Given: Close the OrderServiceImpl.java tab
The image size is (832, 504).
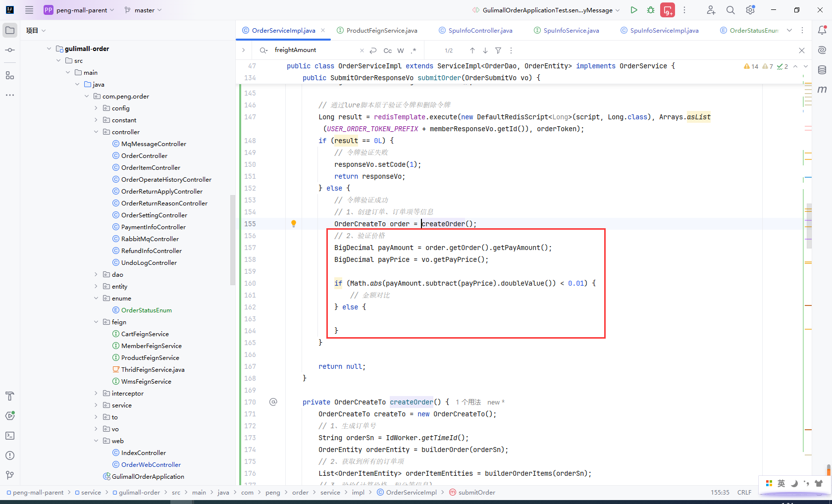Looking at the screenshot, I should [x=323, y=30].
